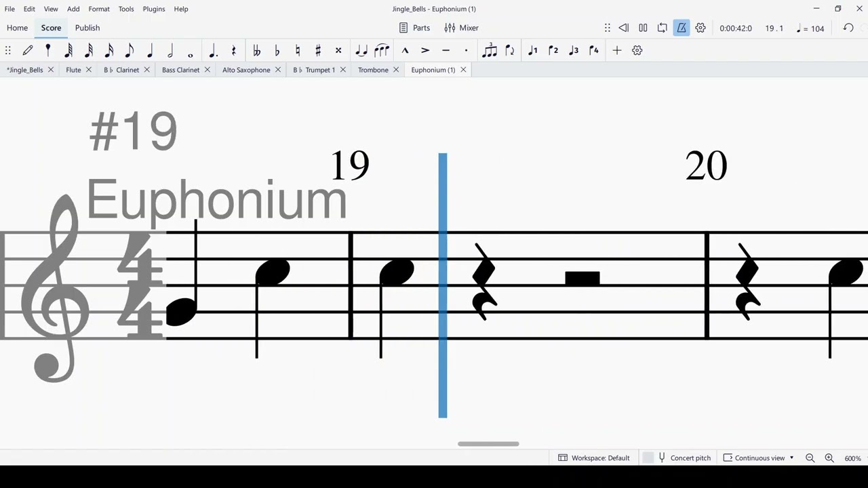Image resolution: width=868 pixels, height=488 pixels.
Task: Open the Parts dialog
Action: (414, 28)
